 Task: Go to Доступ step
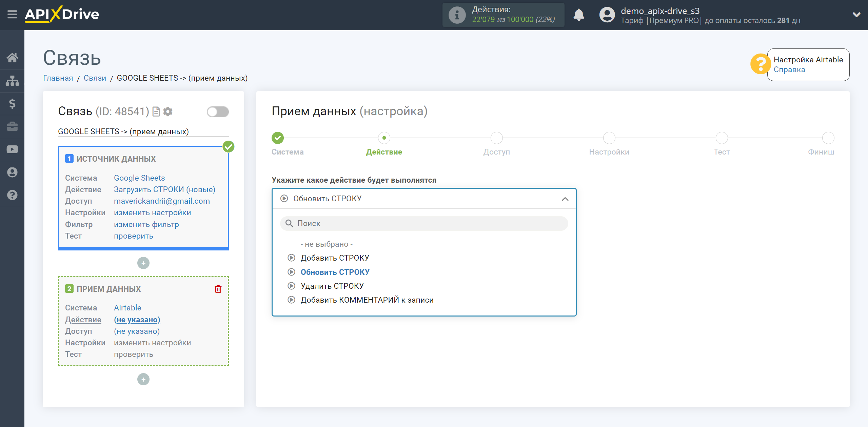pyautogui.click(x=497, y=138)
